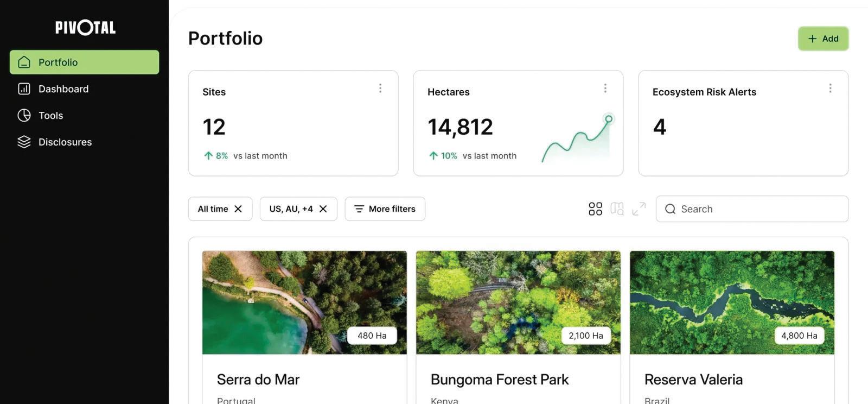Open Ecosystem Risk Alerts card menu
Image resolution: width=868 pixels, height=404 pixels.
coord(830,88)
